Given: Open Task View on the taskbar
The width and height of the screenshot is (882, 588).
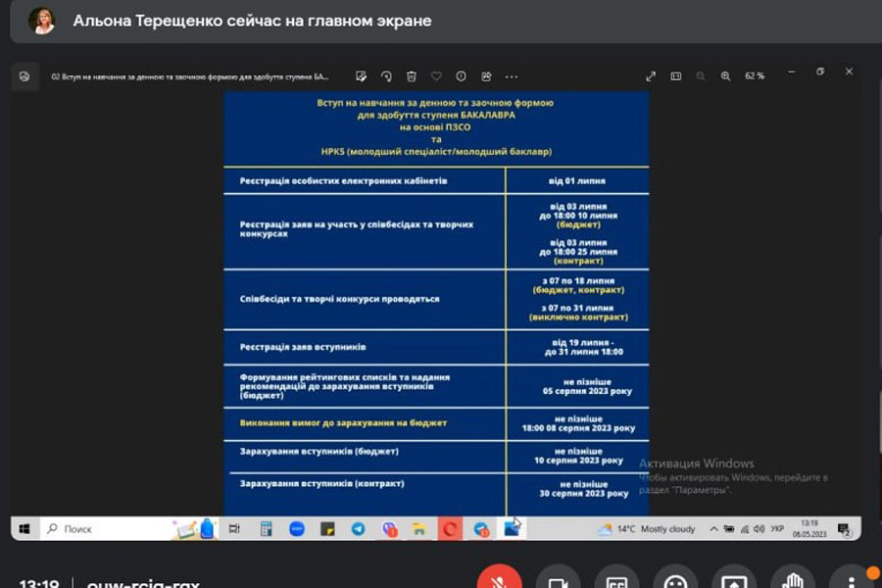Looking at the screenshot, I should pyautogui.click(x=234, y=529).
